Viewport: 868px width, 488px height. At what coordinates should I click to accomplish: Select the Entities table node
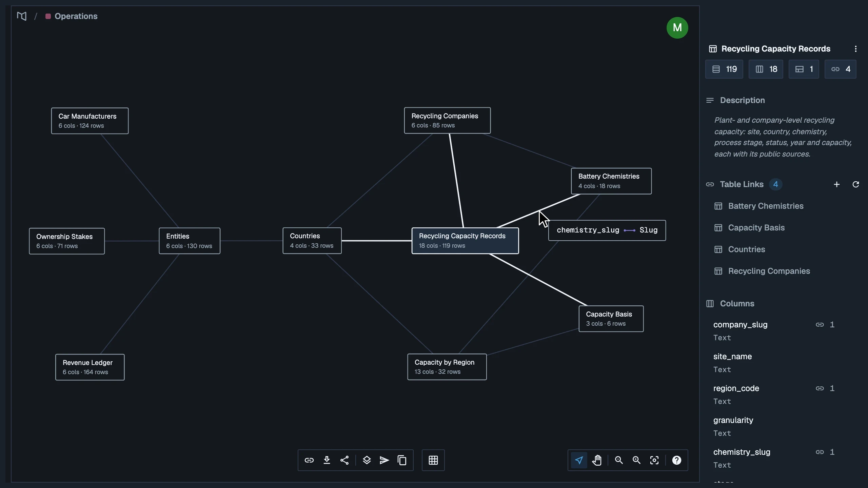[x=190, y=241]
